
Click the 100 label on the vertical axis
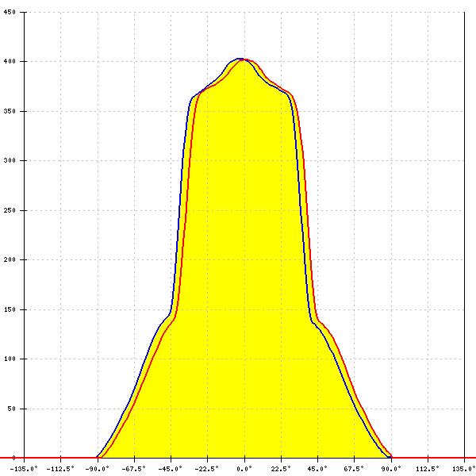point(10,359)
